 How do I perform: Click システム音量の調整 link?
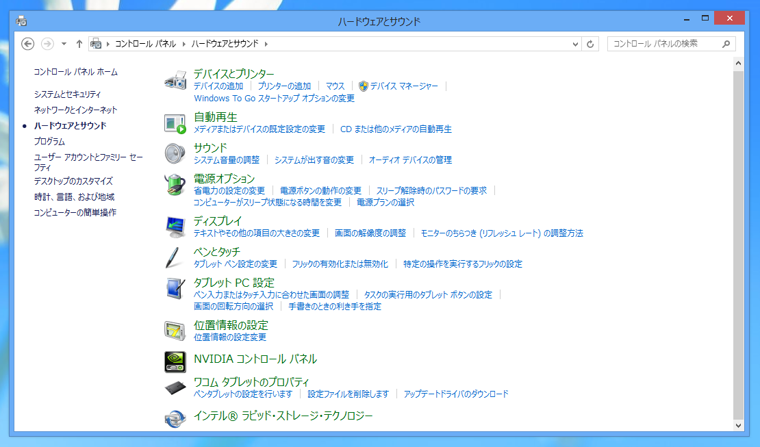click(226, 160)
